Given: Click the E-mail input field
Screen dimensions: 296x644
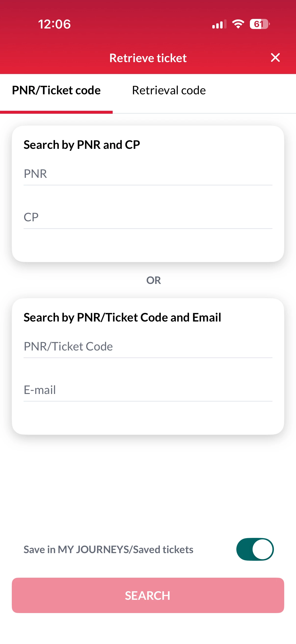Looking at the screenshot, I should pos(148,390).
